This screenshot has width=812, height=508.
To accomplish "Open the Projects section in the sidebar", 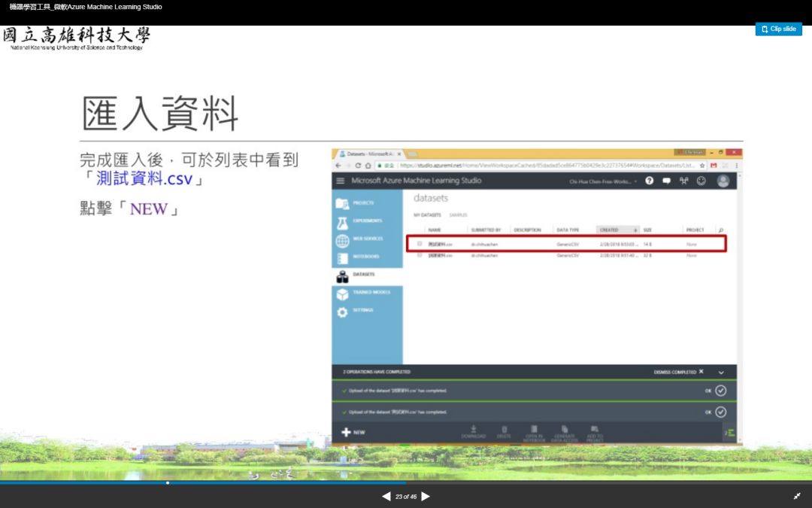I will click(x=367, y=202).
